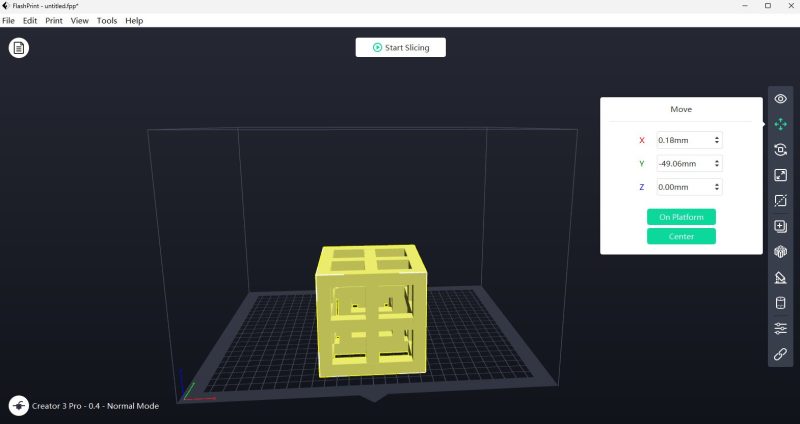
Task: Open the Supports tool in sidebar
Action: pos(780,277)
